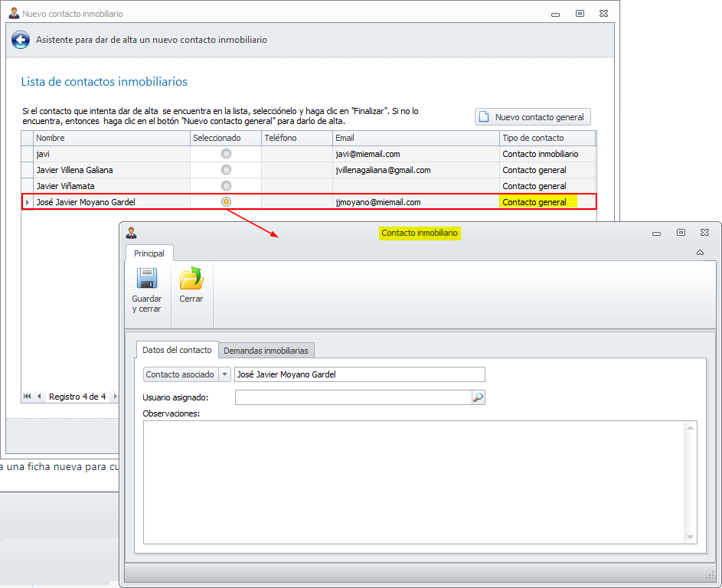This screenshot has height=588, width=722.
Task: Select radio button for Javier Viñamata
Action: click(226, 186)
